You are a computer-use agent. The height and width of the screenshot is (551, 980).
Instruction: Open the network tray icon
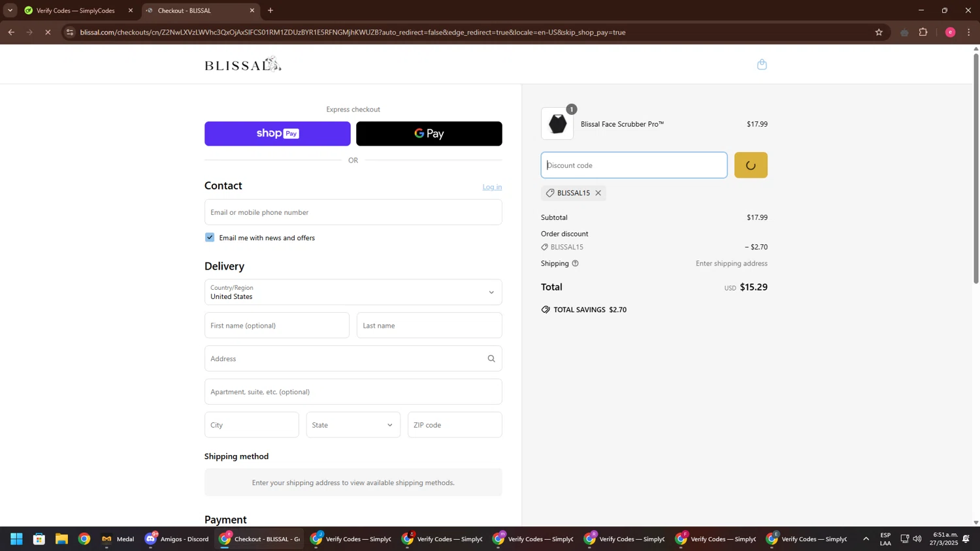905,539
